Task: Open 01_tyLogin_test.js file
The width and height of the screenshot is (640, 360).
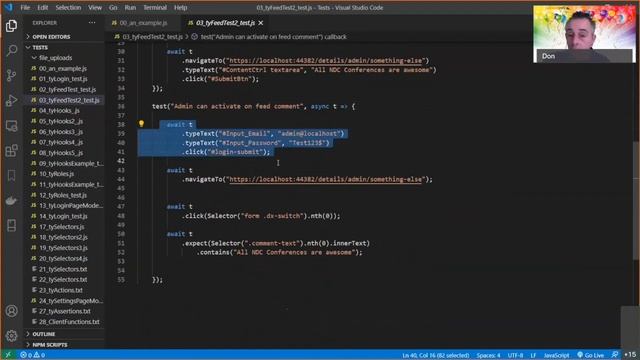Action: (64, 79)
